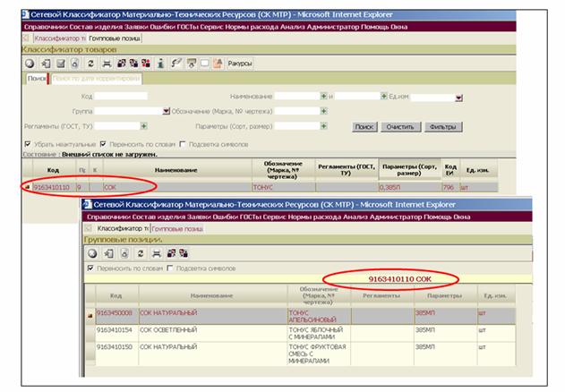Click the globe icon in Классификатор товаров toolbar
This screenshot has height=392, width=565.
coord(30,64)
